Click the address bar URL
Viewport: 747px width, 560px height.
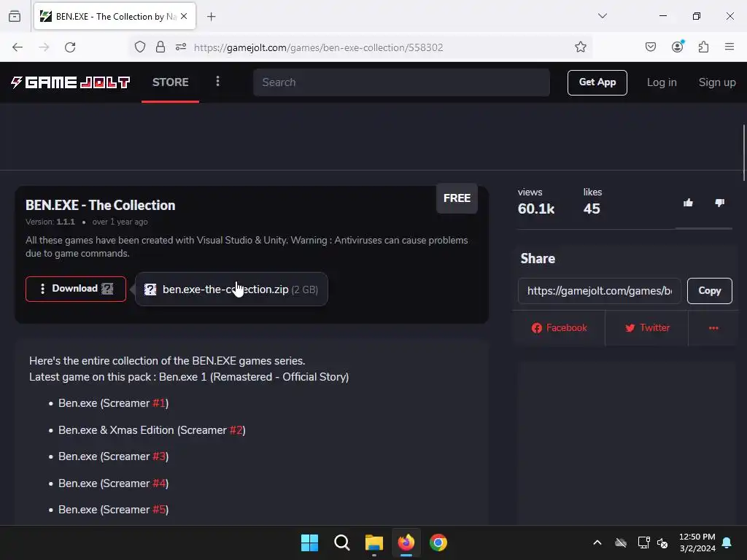coord(318,47)
